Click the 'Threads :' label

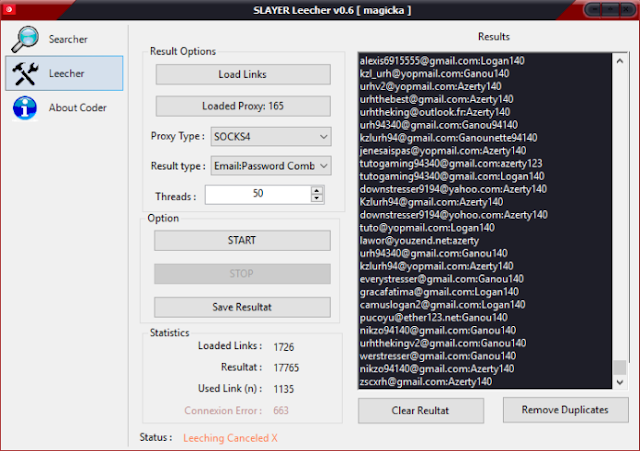pos(176,197)
